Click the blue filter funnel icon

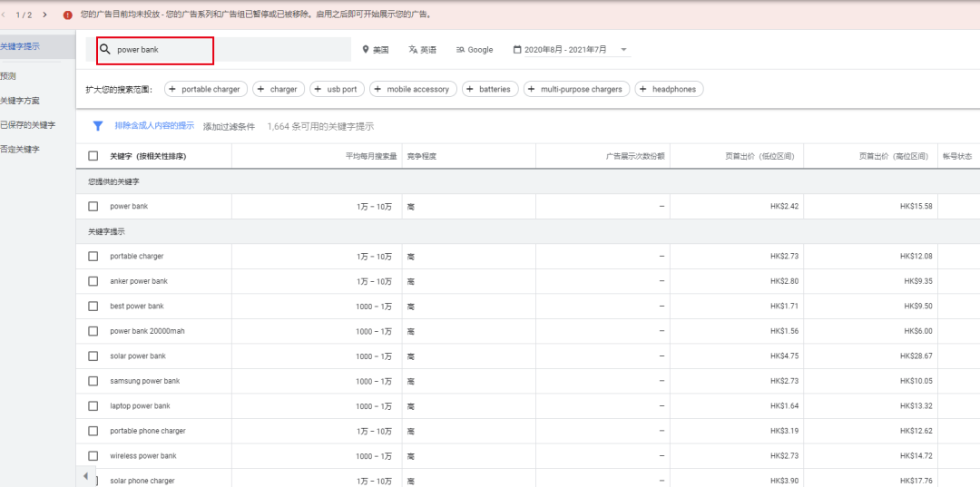[97, 125]
